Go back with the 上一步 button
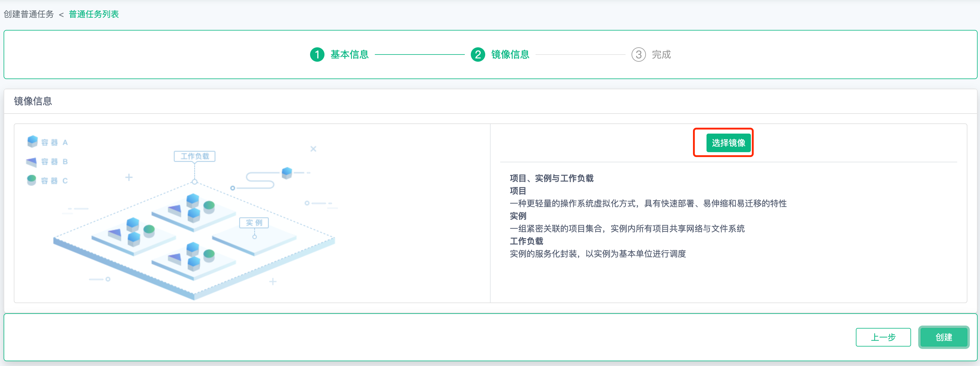The width and height of the screenshot is (980, 366). coord(883,337)
